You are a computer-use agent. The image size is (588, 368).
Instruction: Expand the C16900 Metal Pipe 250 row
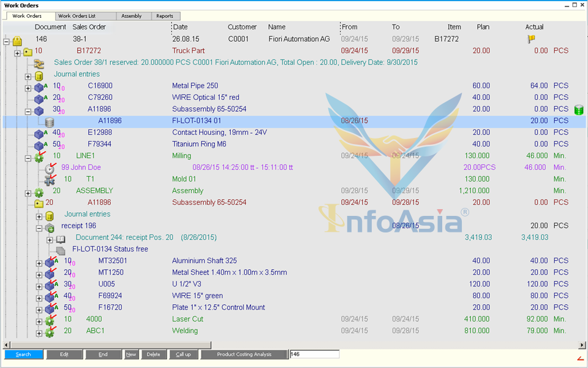tap(28, 88)
